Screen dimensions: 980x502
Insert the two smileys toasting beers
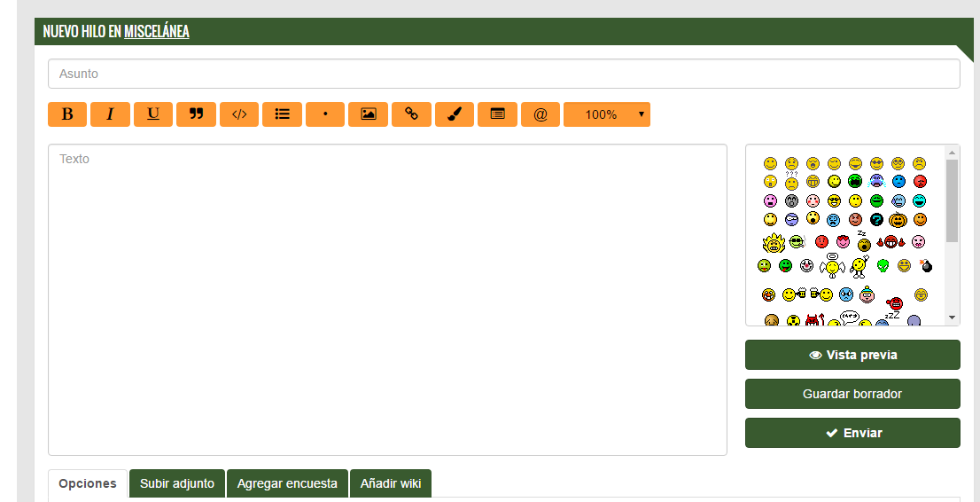coord(807,294)
